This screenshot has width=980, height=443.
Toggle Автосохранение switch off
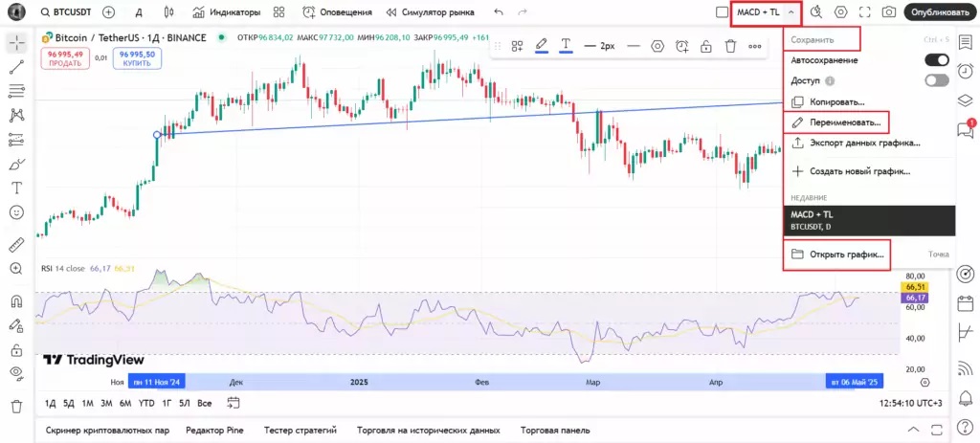click(x=936, y=60)
